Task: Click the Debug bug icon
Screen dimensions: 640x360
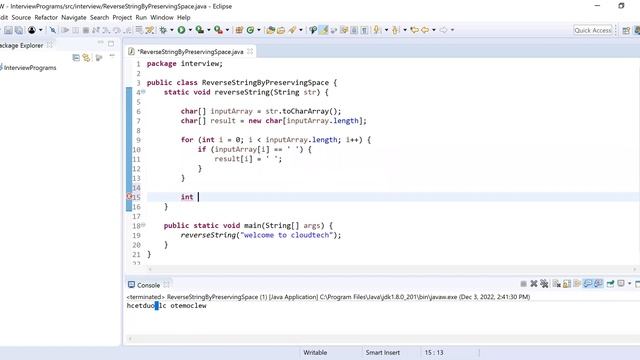Action: (163, 30)
